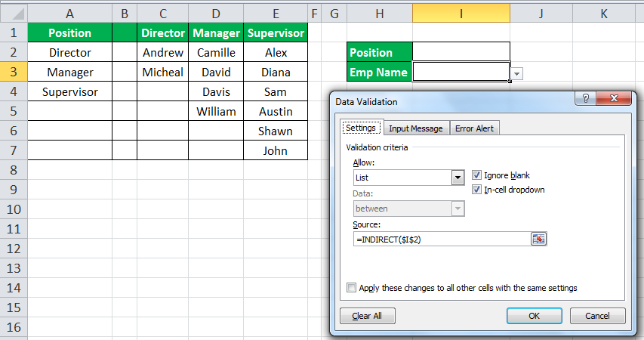Click cell A2 containing Director
The height and width of the screenshot is (340, 644).
point(69,52)
